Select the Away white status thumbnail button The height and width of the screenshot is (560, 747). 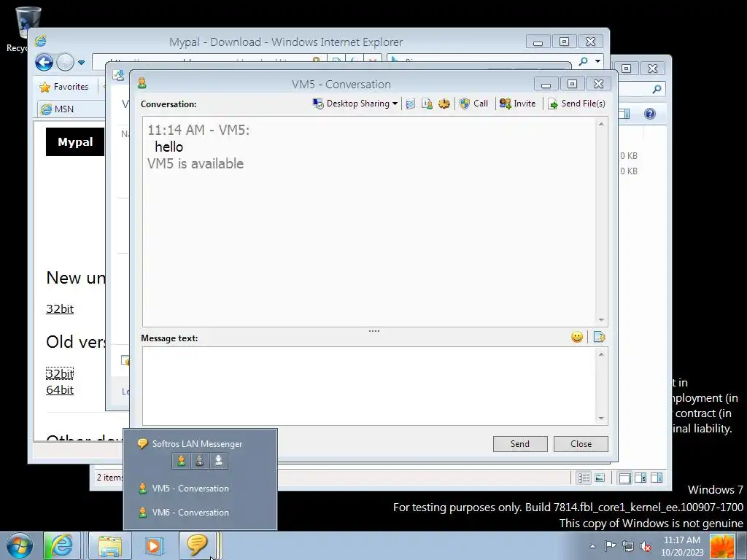click(219, 461)
